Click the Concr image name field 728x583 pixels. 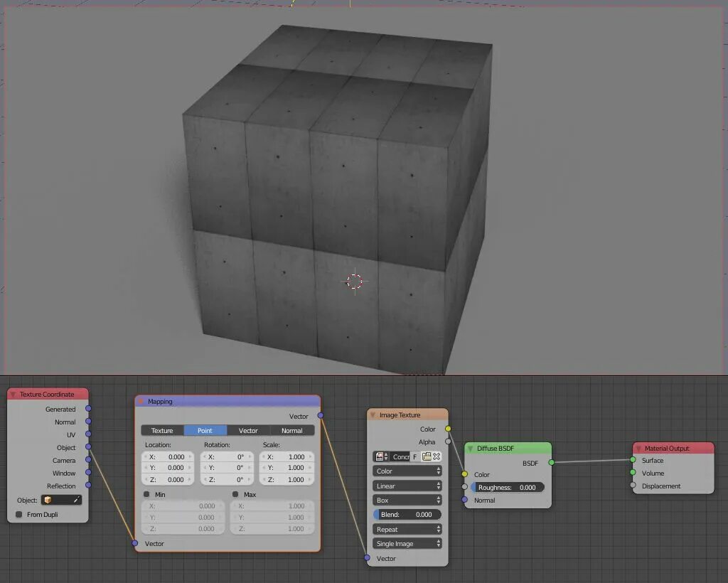click(400, 456)
